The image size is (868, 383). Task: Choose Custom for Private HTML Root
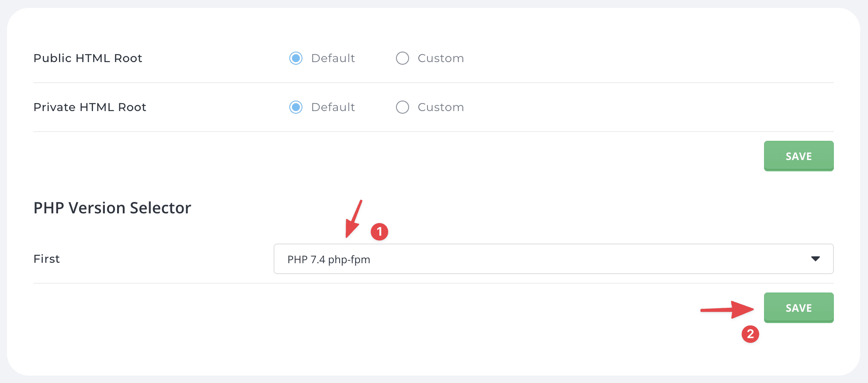point(402,107)
